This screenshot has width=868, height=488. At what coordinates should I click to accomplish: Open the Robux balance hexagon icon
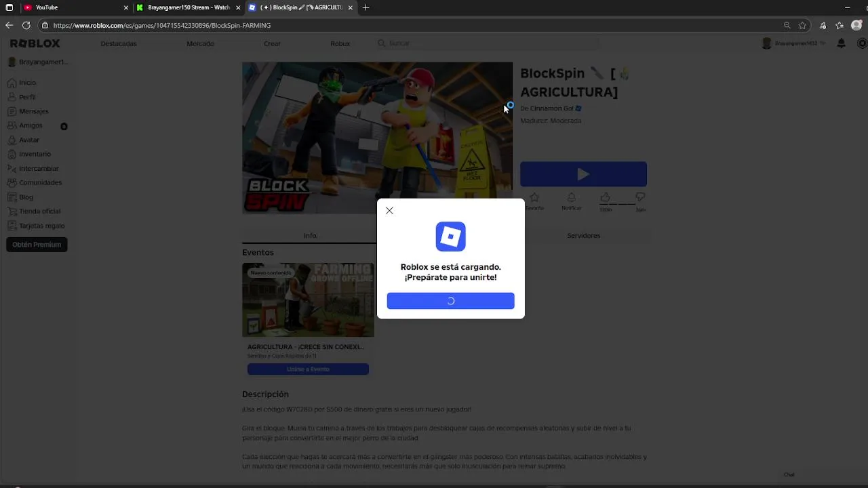click(x=863, y=43)
